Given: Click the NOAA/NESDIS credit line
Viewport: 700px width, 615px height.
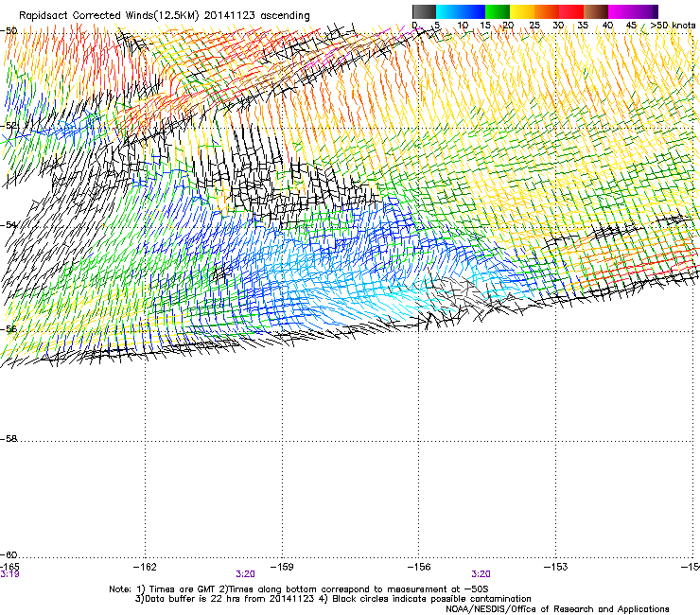Looking at the screenshot, I should tap(557, 609).
